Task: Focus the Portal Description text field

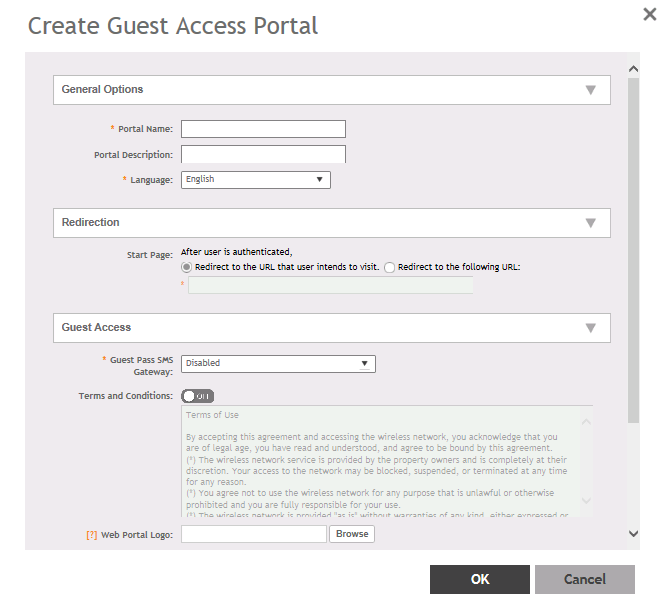Action: click(x=263, y=155)
